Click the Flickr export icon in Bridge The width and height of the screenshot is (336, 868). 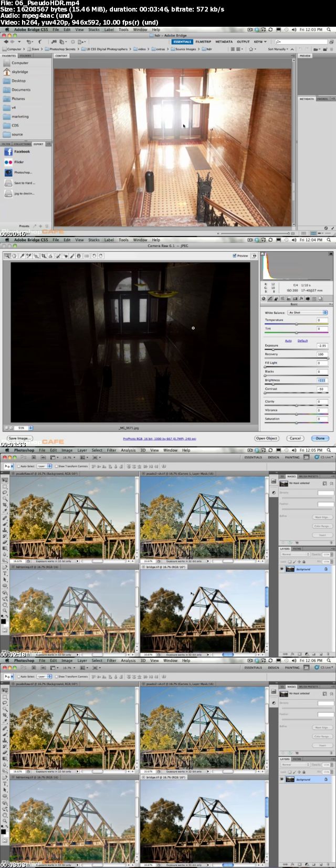[8, 162]
